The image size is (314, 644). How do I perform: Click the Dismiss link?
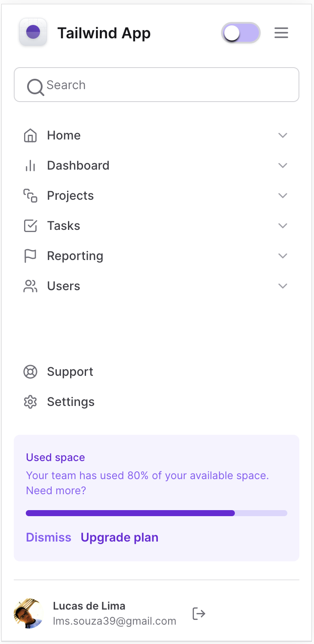[x=49, y=538]
